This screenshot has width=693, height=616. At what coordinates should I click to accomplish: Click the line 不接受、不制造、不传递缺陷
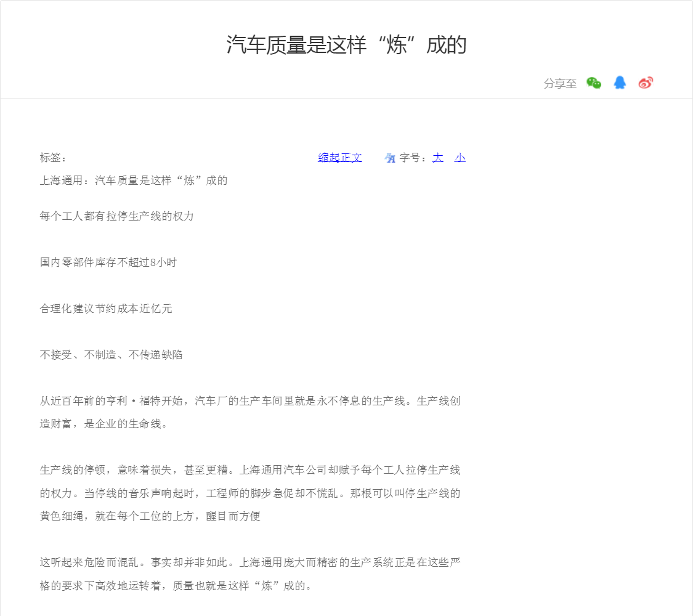(111, 355)
